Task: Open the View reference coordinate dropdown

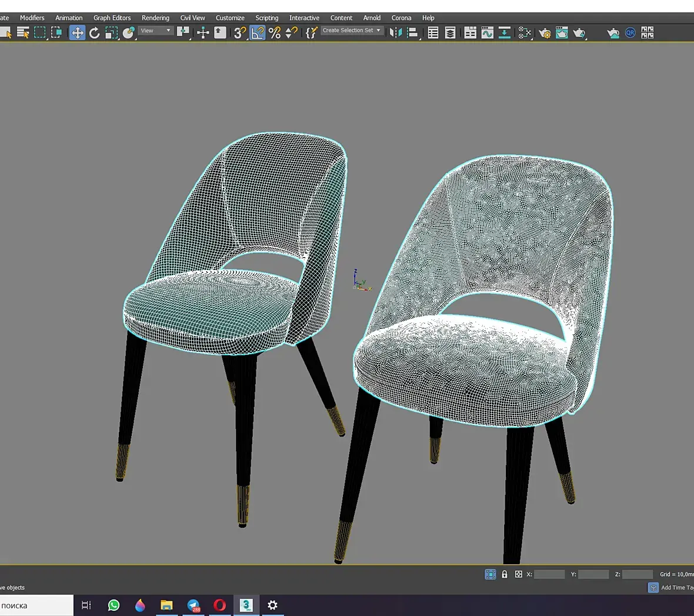Action: pyautogui.click(x=155, y=31)
